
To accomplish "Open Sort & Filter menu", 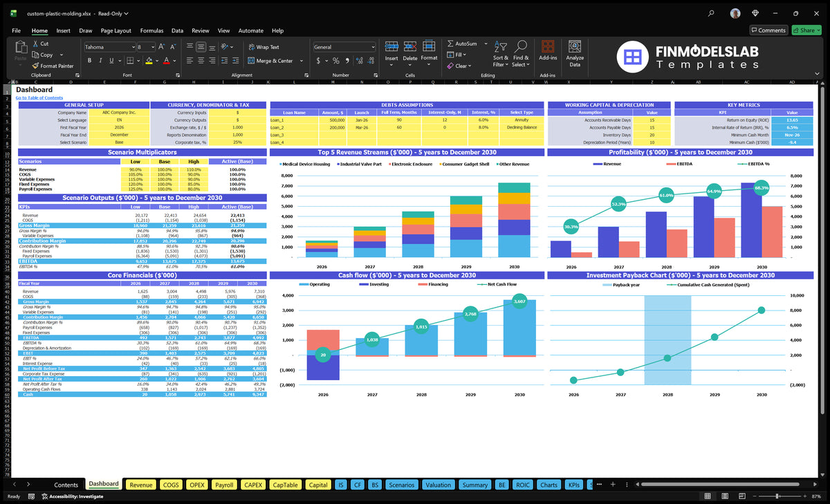I will (x=501, y=53).
